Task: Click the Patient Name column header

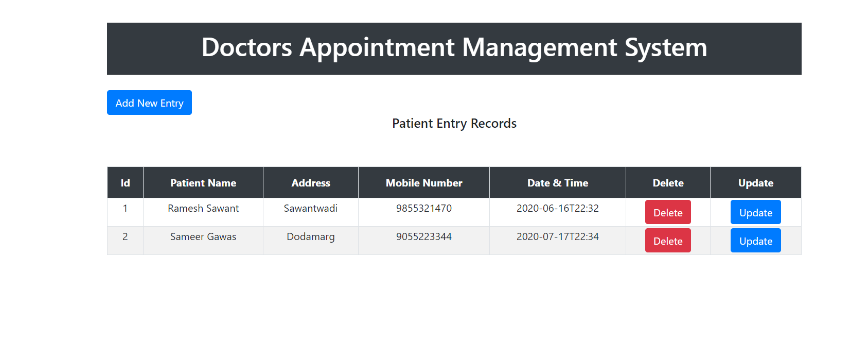Action: point(203,182)
